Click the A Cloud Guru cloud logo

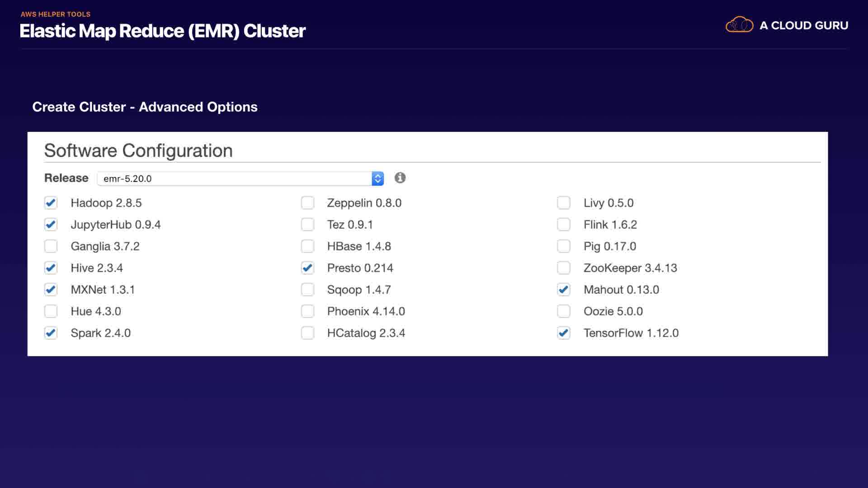[x=739, y=25]
